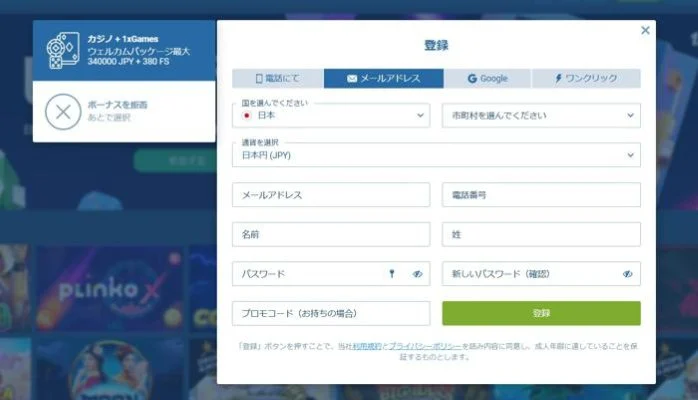Image resolution: width=698 pixels, height=400 pixels.
Task: Click the lightning bolt icon on one-click tab
Action: point(558,78)
